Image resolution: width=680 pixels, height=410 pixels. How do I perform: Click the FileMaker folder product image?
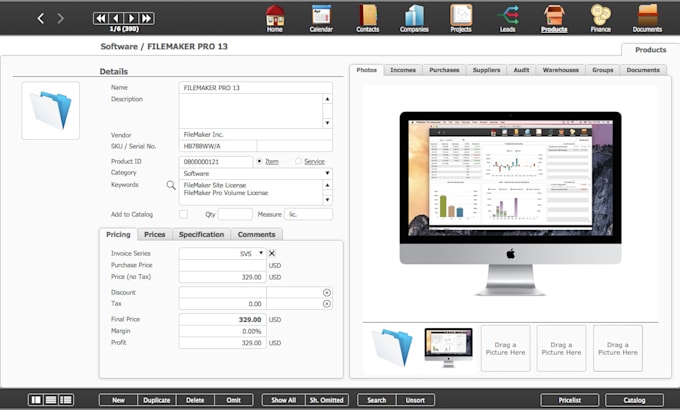click(51, 111)
